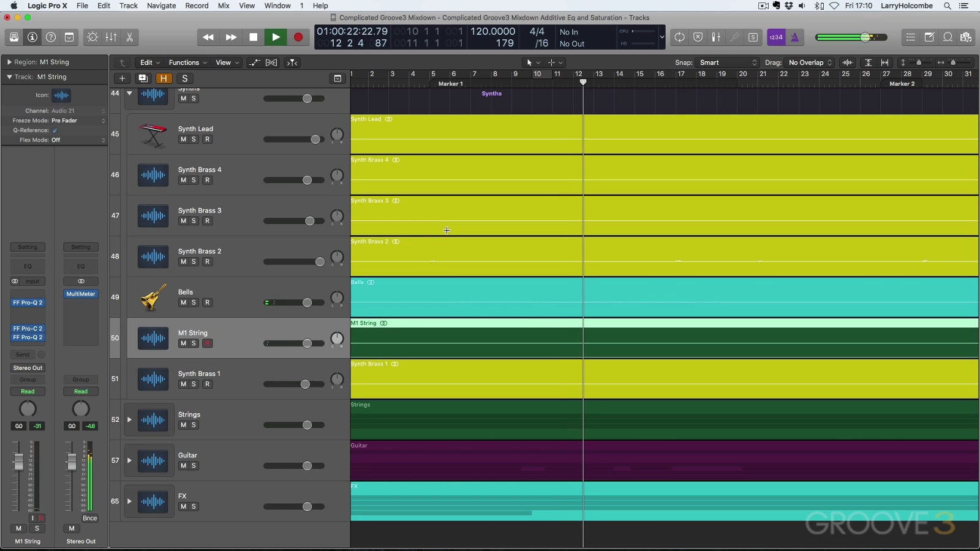Click the Bnce button on Stereo Out strip
980x551 pixels.
click(x=89, y=518)
